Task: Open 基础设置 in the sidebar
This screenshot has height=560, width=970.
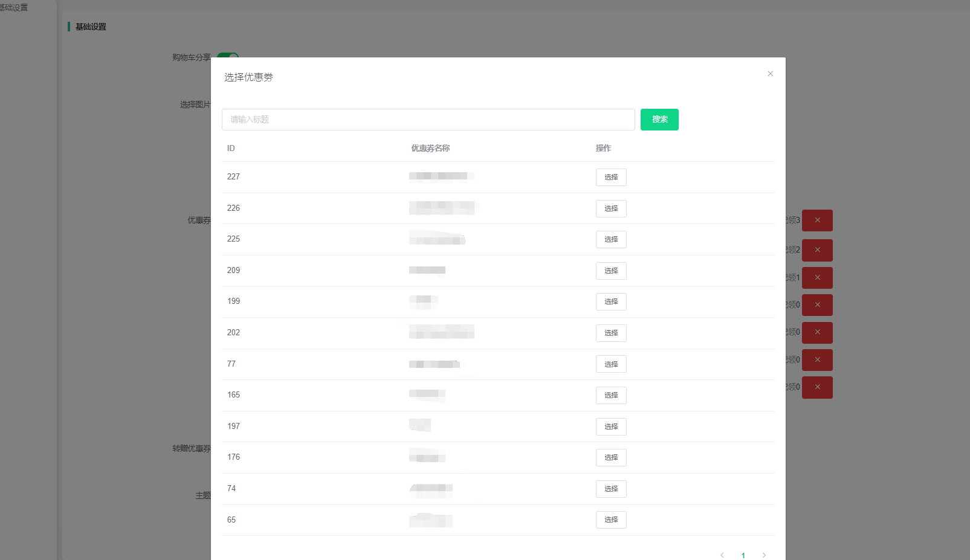Action: (x=14, y=7)
